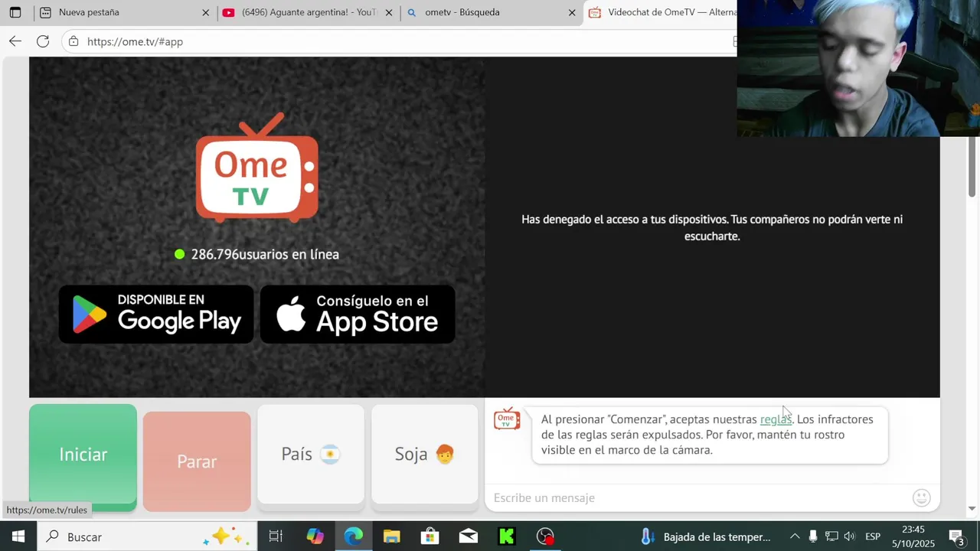Open the Windows Start menu
This screenshot has height=551, width=980.
18,536
